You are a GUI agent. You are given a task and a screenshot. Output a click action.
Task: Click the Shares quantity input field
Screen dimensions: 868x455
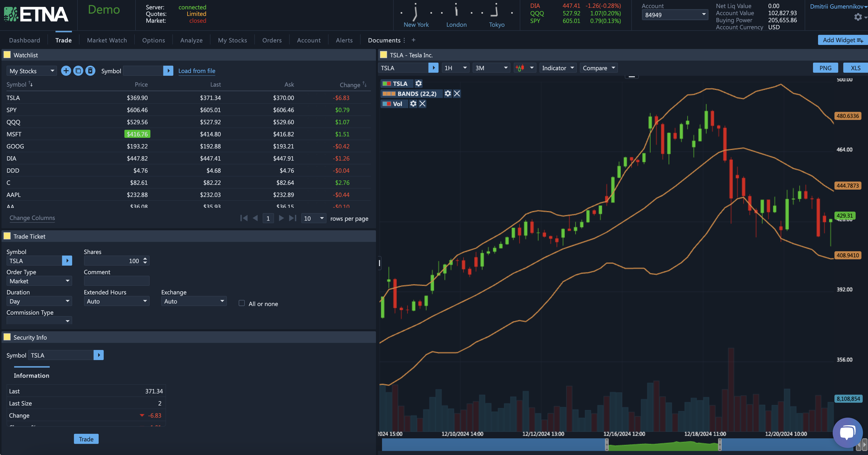pos(115,260)
